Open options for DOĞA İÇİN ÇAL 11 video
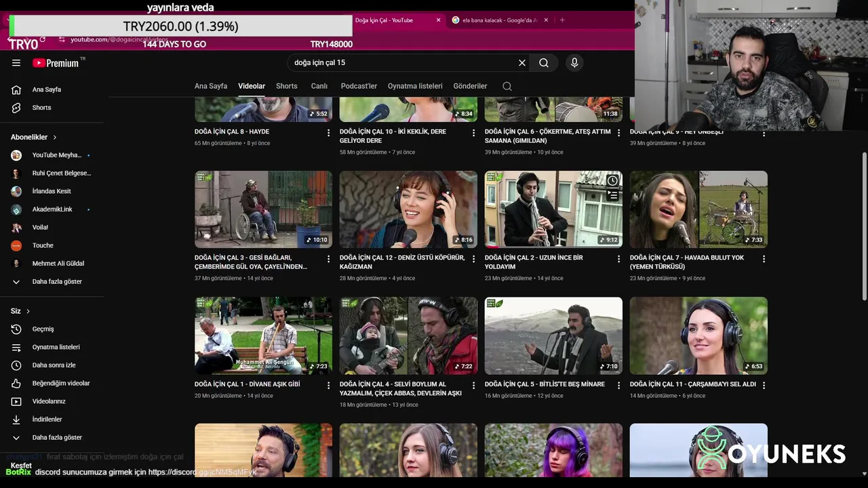Viewport: 868px width, 488px height. click(x=764, y=385)
